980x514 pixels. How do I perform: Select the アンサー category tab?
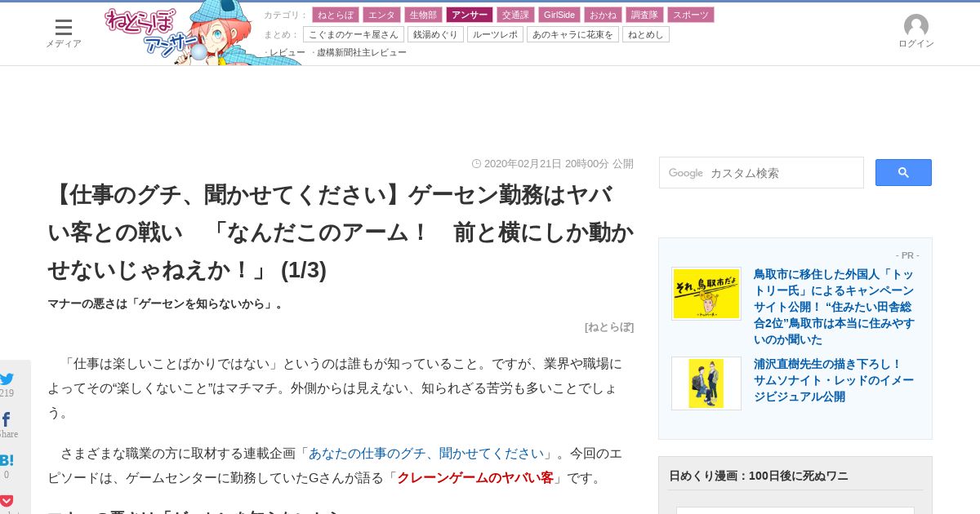coord(470,15)
